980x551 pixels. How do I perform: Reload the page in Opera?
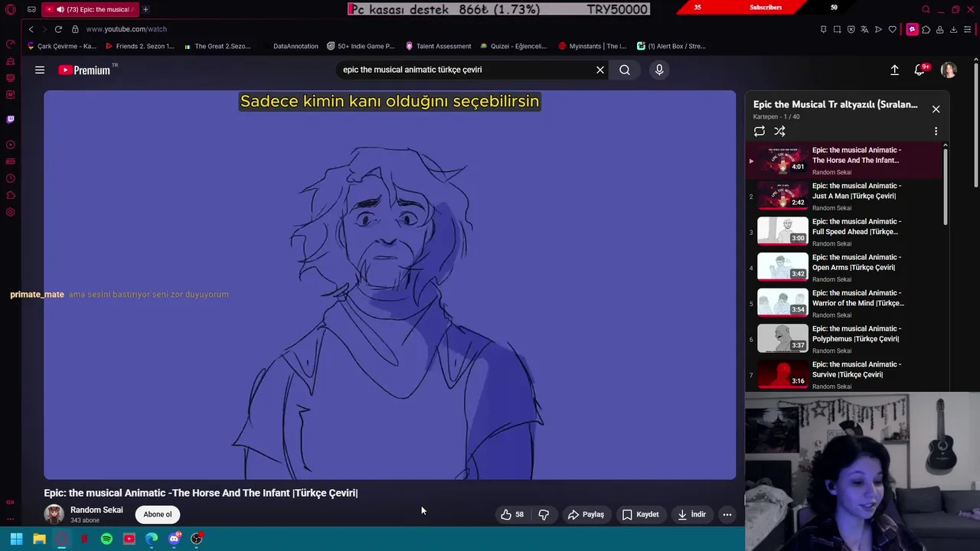(x=58, y=29)
